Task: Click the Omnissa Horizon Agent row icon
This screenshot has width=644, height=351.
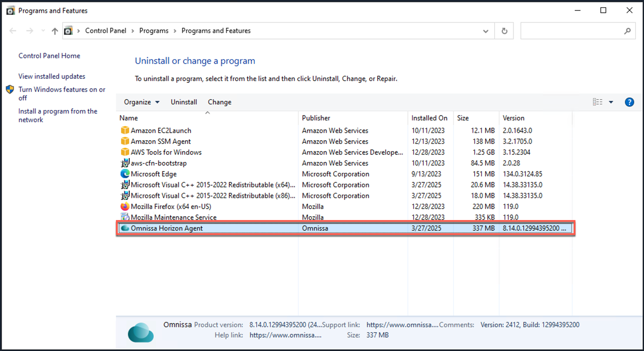Action: tap(125, 228)
